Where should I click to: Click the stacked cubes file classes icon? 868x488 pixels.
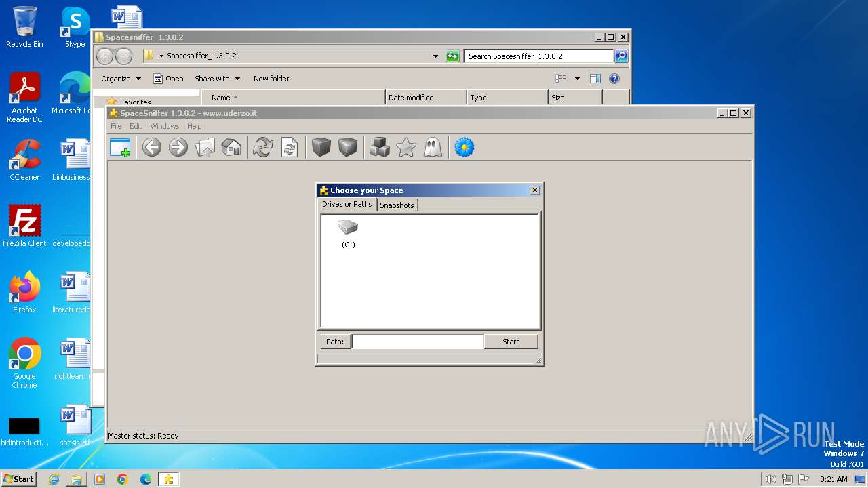(380, 147)
